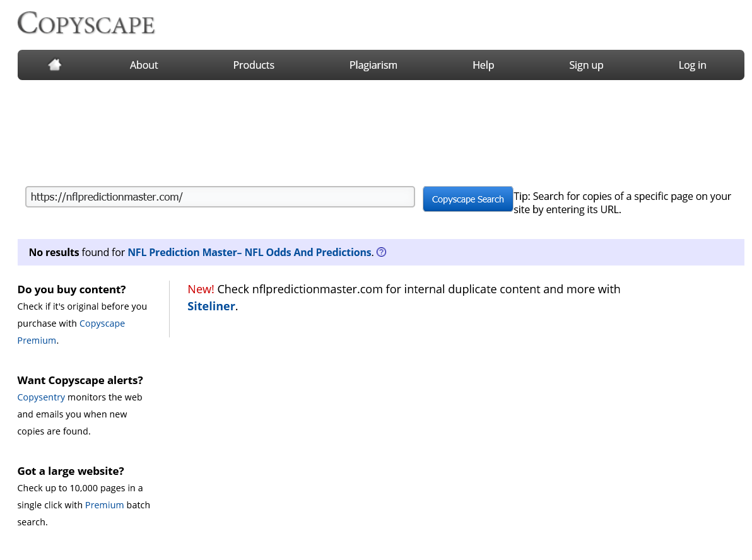Click the 'Want Copyscape alerts?' heading
752x560 pixels.
pos(80,380)
